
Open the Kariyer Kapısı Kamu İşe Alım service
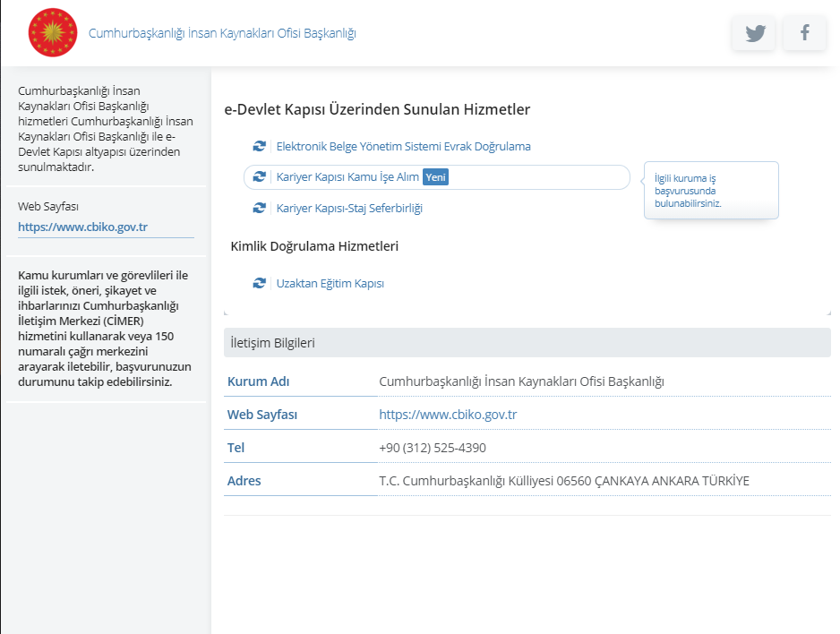tap(347, 177)
